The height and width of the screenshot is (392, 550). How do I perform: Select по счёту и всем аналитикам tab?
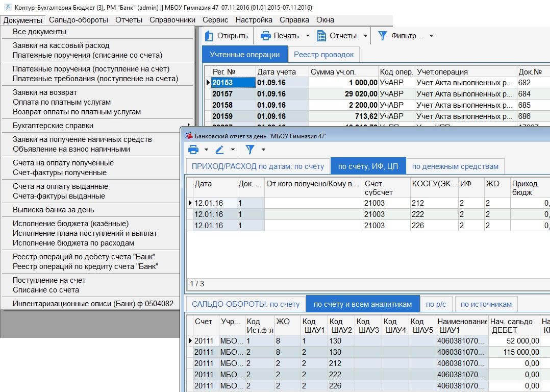click(363, 304)
